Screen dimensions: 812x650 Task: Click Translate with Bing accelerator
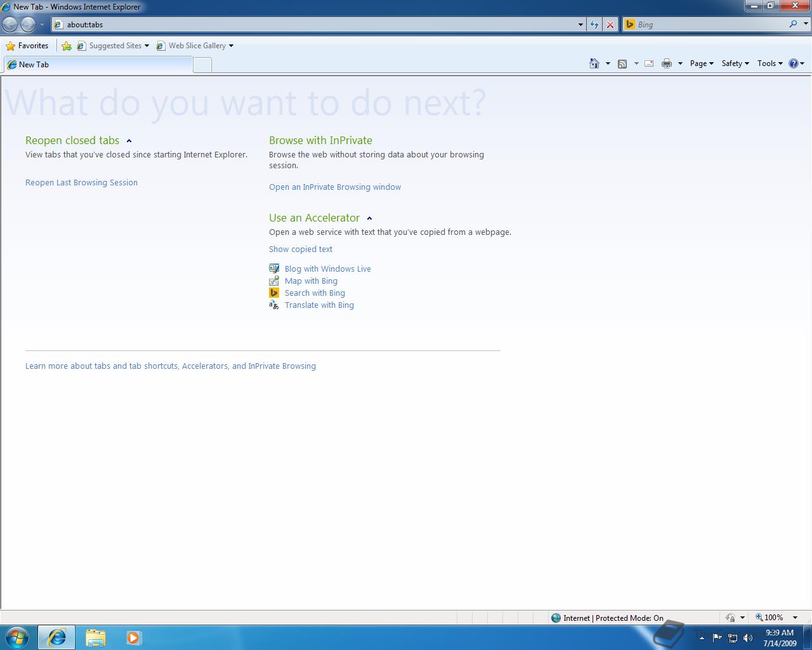pyautogui.click(x=319, y=305)
